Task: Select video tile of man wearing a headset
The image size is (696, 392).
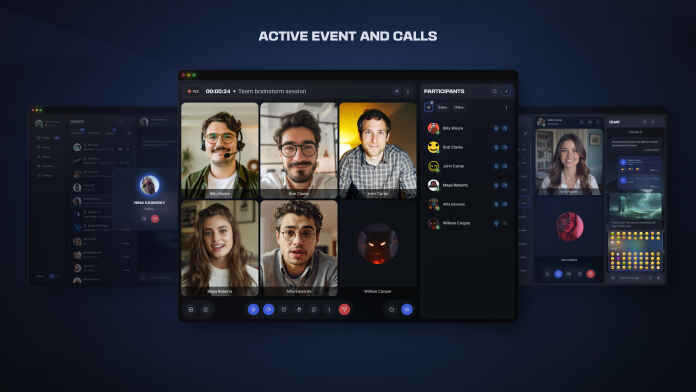Action: tap(220, 150)
